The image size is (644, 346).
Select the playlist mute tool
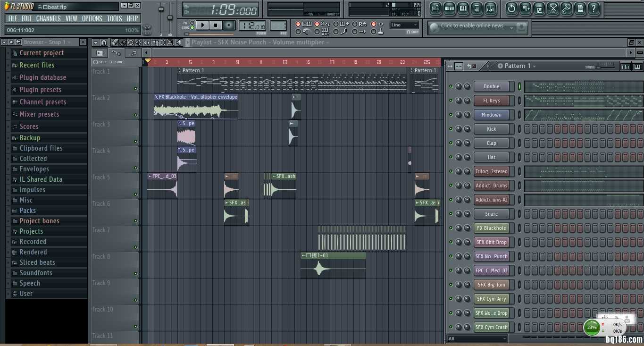(x=139, y=42)
